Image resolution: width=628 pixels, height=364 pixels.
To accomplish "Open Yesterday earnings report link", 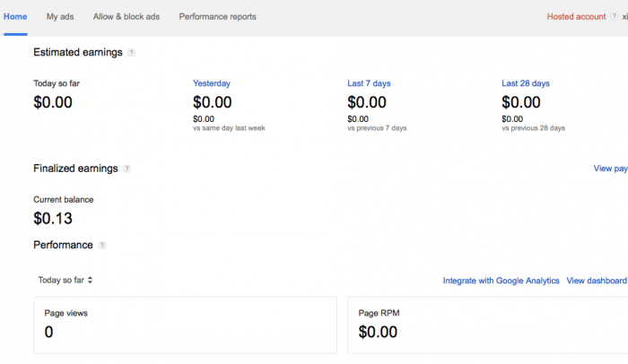I will [212, 83].
